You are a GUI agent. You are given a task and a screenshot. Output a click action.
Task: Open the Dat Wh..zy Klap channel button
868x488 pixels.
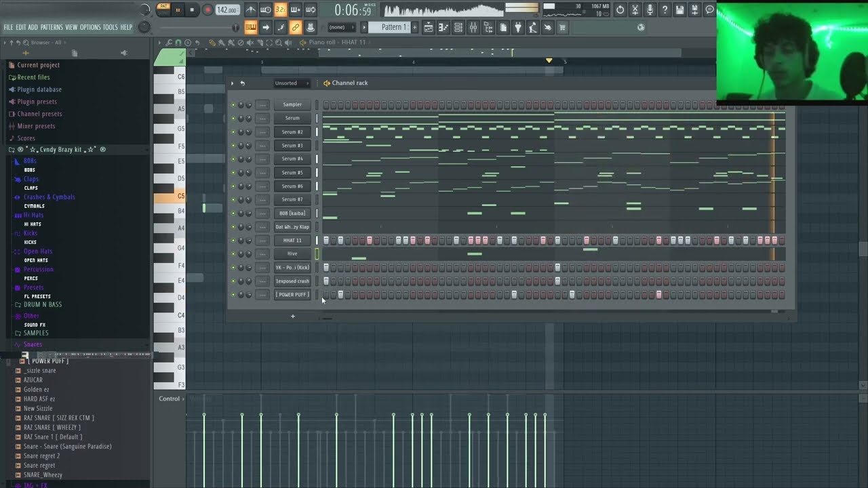[292, 226]
